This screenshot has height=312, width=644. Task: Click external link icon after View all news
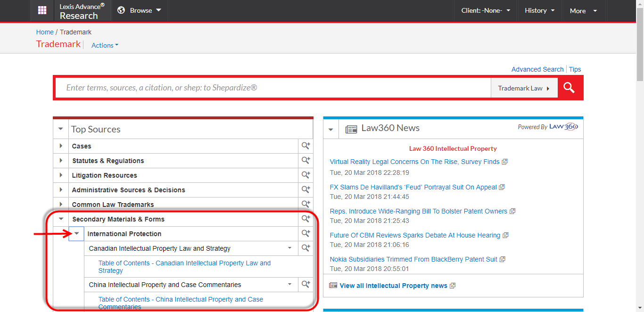pyautogui.click(x=453, y=286)
